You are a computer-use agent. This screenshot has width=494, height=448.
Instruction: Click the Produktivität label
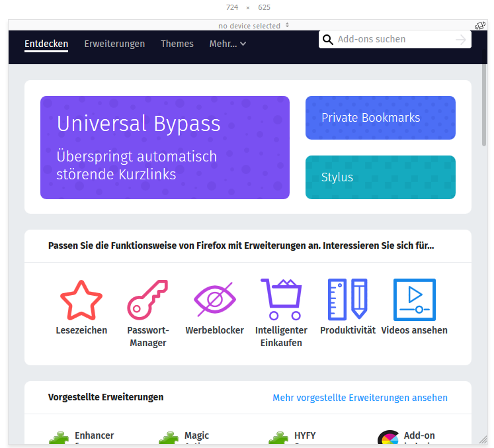coord(347,330)
